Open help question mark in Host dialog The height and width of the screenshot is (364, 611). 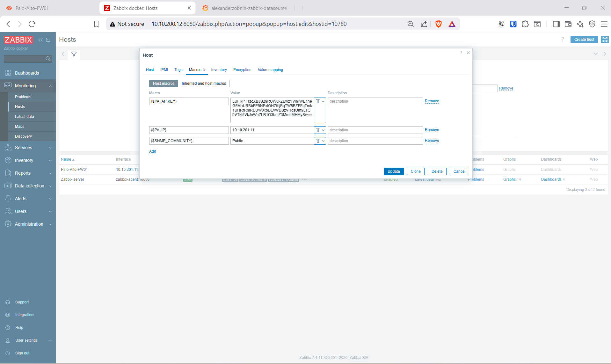461,53
